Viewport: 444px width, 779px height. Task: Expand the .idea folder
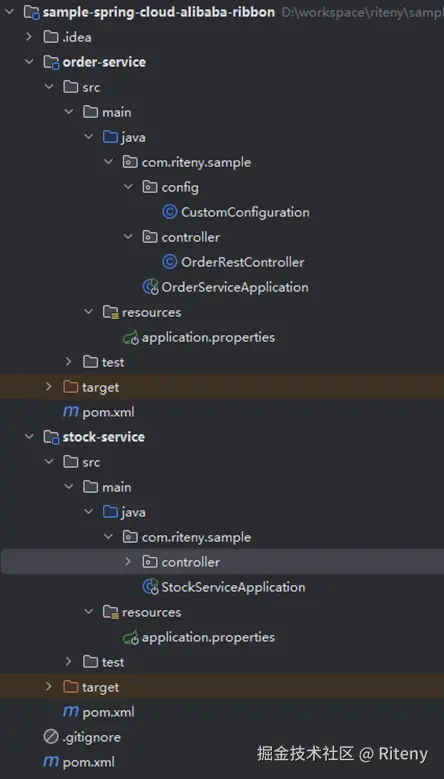[x=29, y=37]
